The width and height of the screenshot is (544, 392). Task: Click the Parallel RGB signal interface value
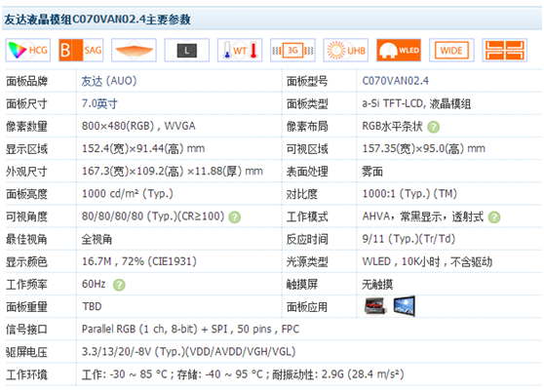coord(190,329)
